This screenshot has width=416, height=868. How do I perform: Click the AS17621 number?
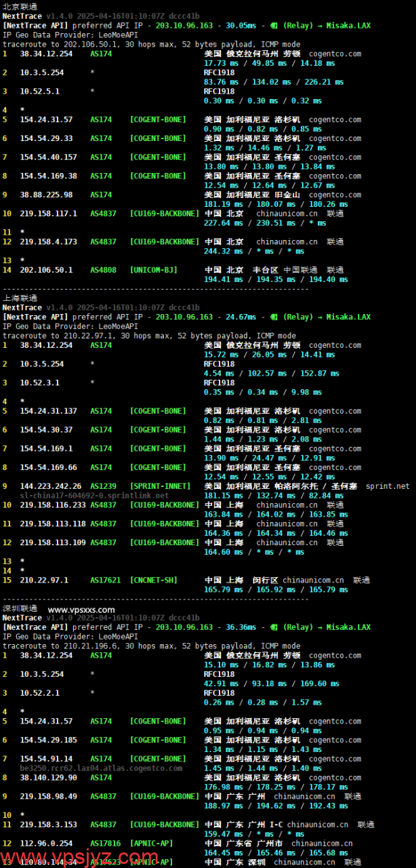click(106, 580)
